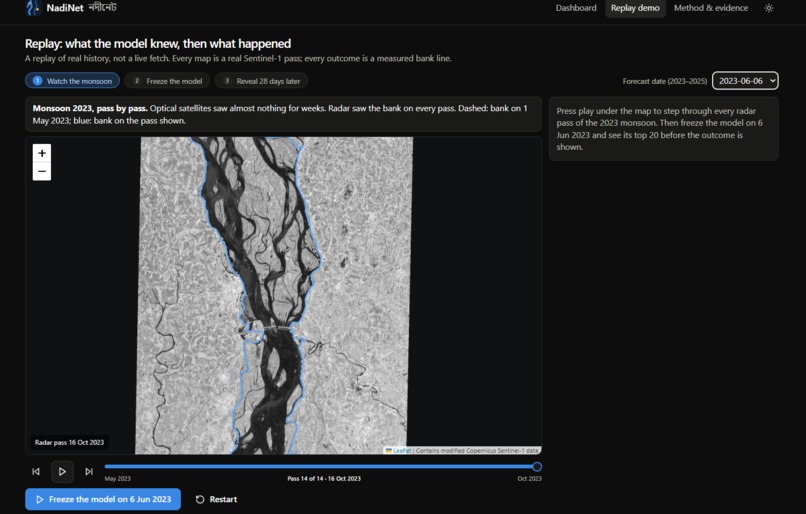
Task: Click the Pass 14 of 14 label
Action: 324,479
